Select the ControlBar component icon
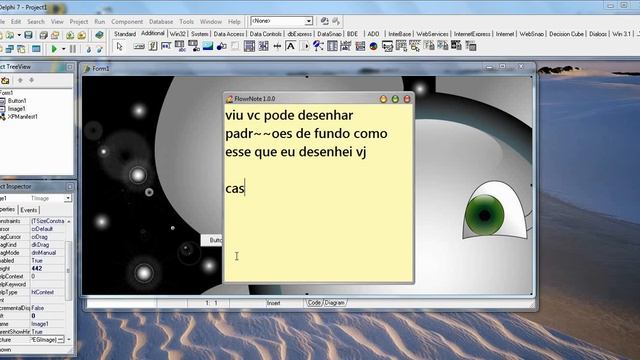The width and height of the screenshot is (640, 360). (x=305, y=46)
